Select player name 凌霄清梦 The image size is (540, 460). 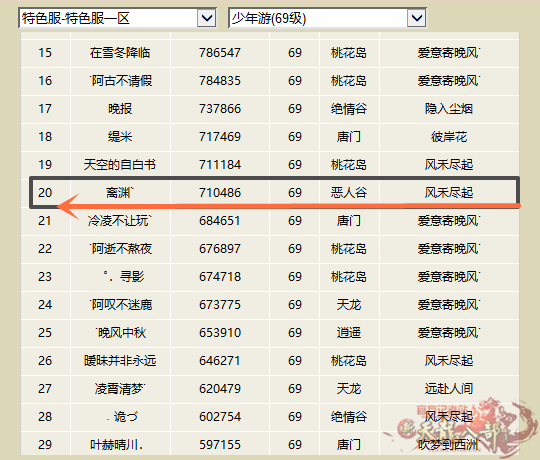pyautogui.click(x=120, y=389)
